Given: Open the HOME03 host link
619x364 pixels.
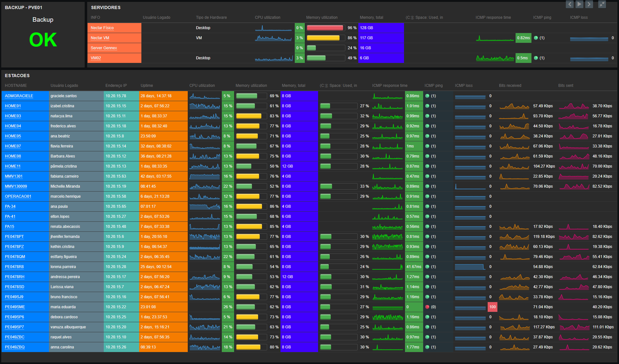Looking at the screenshot, I should 13,116.
